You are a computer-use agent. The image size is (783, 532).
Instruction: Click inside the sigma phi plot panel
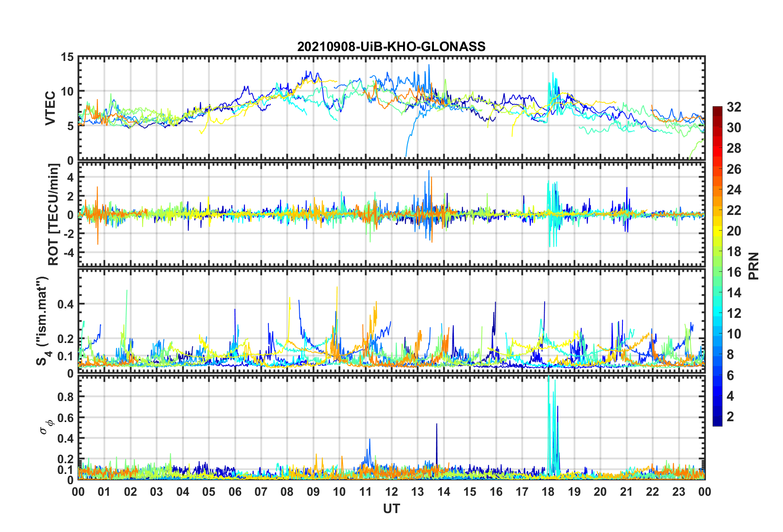[x=391, y=427]
